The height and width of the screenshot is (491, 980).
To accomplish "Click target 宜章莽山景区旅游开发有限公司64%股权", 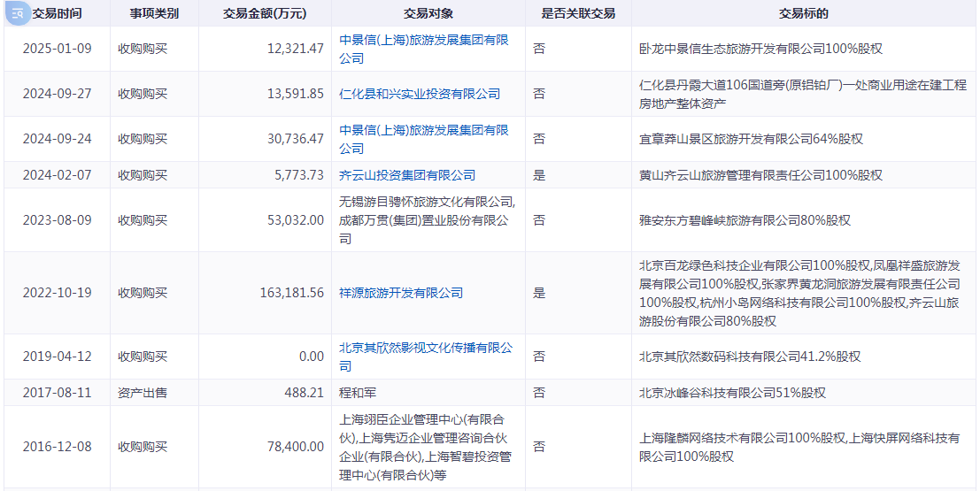I will tap(751, 139).
